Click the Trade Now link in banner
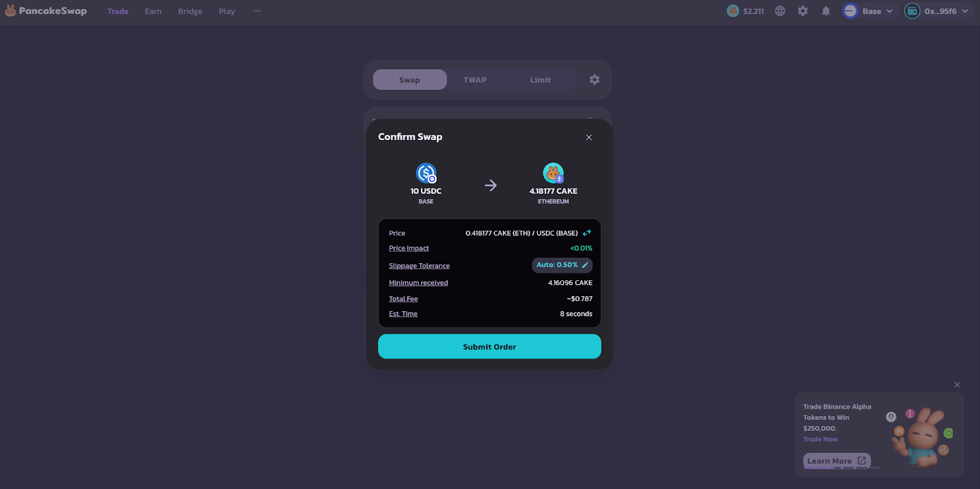 pyautogui.click(x=820, y=439)
